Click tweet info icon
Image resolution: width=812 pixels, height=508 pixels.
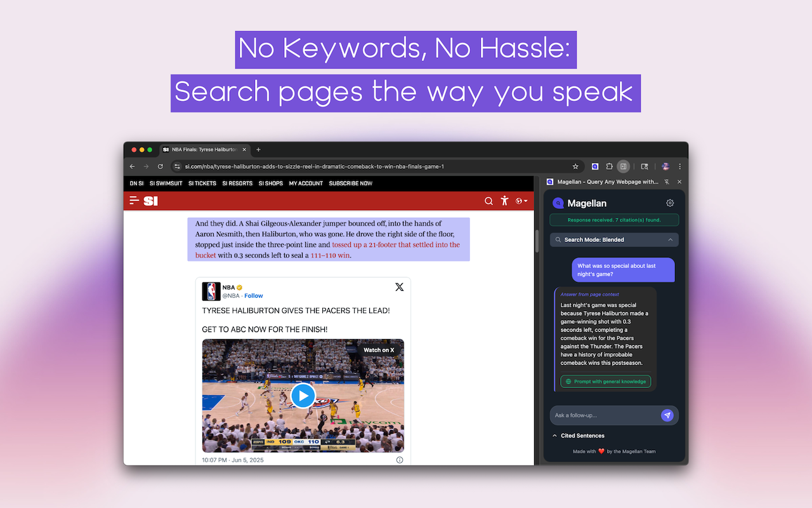[400, 460]
